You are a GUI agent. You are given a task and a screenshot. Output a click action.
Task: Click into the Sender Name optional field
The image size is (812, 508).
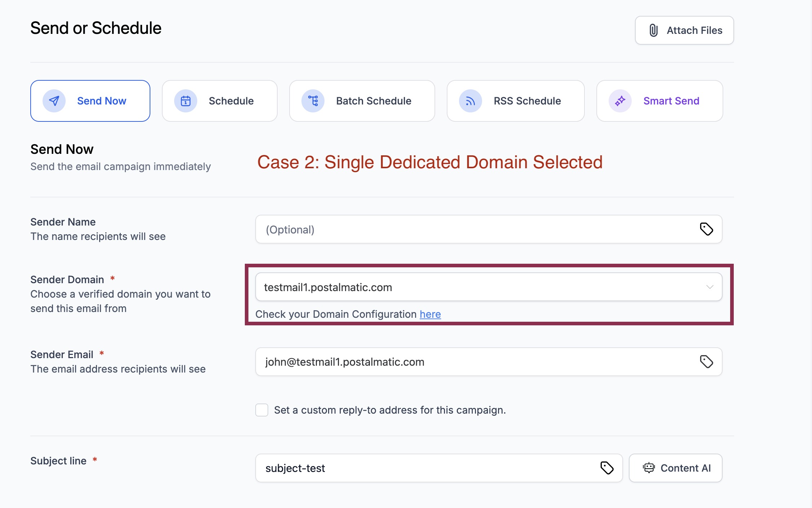click(469, 230)
